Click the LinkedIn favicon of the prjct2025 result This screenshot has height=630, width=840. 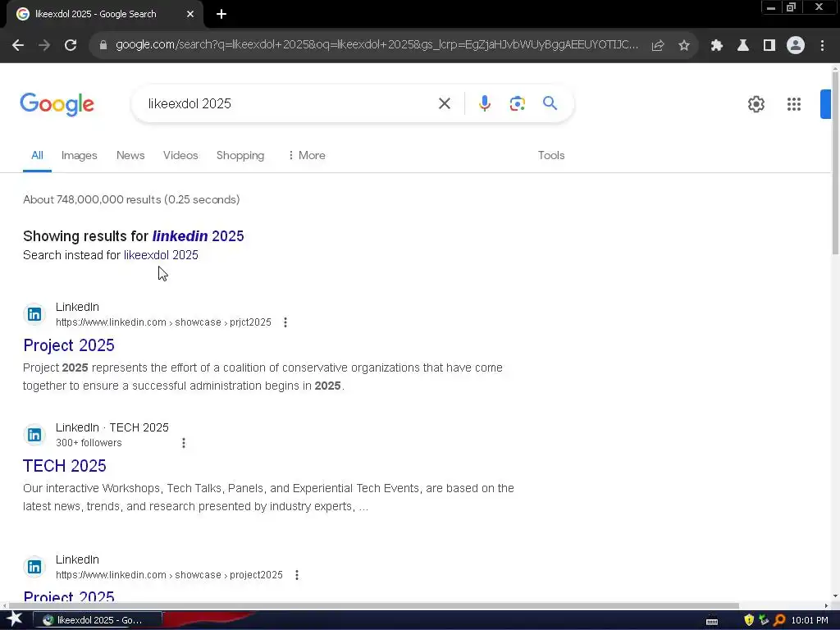pyautogui.click(x=34, y=314)
